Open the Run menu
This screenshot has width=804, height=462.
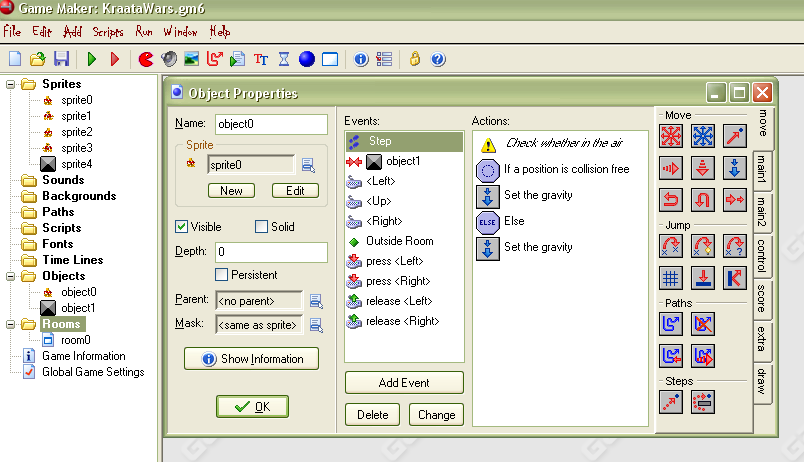[144, 32]
